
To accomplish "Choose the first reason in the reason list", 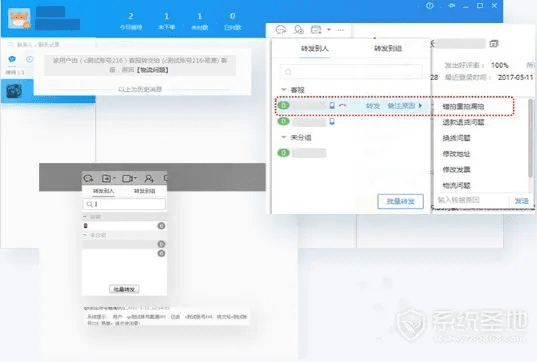I will pos(463,107).
